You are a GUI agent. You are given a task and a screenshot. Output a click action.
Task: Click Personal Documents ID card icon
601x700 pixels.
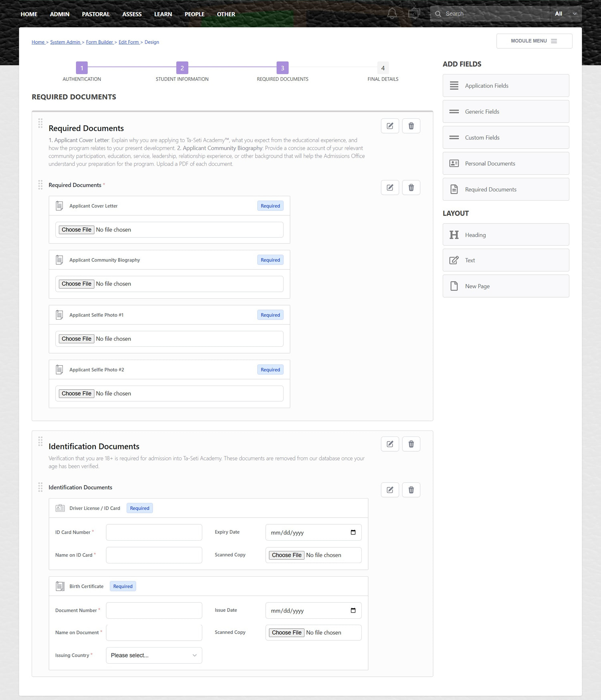click(x=454, y=163)
